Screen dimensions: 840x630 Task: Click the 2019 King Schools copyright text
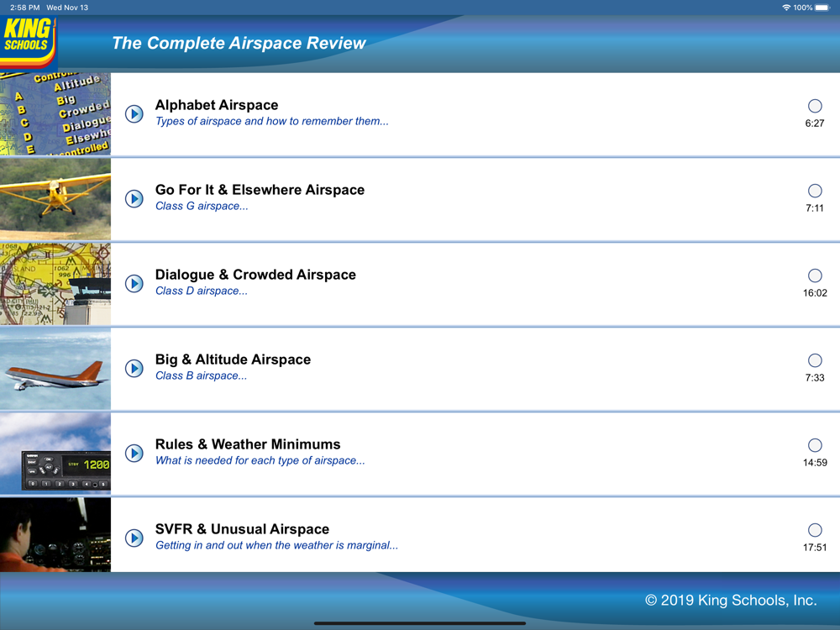tap(732, 600)
